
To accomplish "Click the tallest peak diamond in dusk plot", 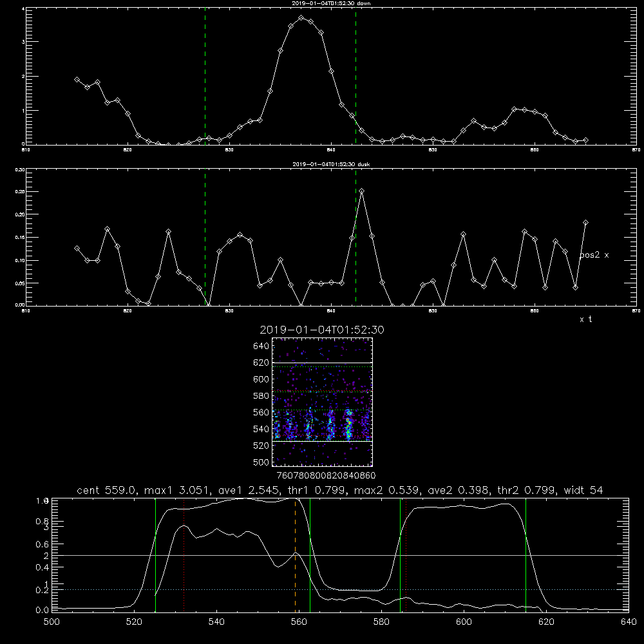I will tap(361, 191).
